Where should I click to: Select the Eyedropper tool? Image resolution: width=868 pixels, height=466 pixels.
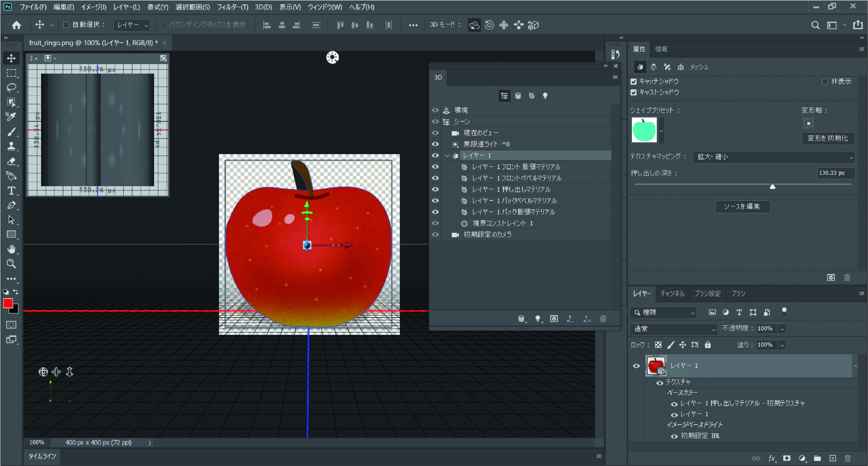click(x=11, y=117)
